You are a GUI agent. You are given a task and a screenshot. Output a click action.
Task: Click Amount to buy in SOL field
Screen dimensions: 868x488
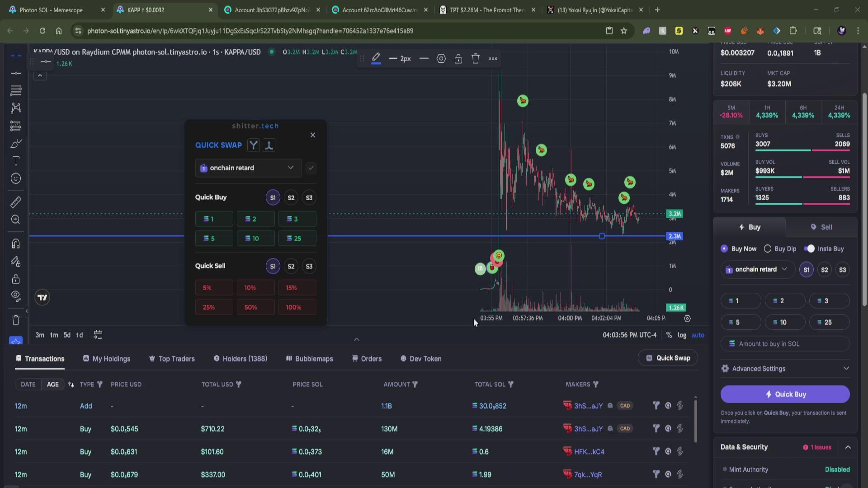click(785, 344)
